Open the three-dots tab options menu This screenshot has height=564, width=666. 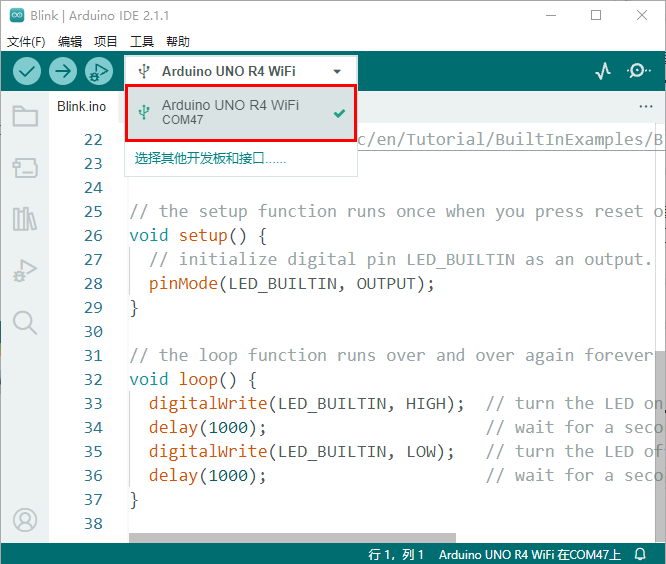pos(646,106)
